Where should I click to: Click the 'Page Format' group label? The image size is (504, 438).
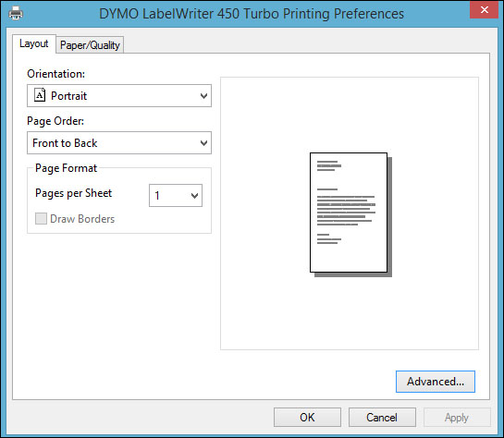pos(67,168)
